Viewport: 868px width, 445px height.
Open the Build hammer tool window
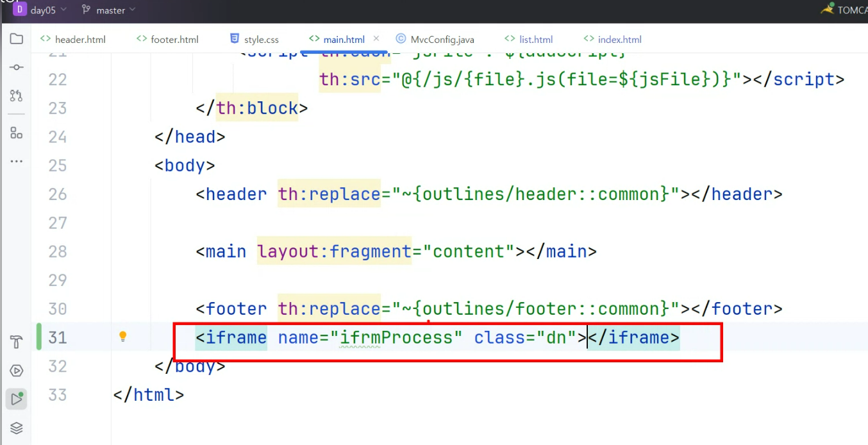17,342
